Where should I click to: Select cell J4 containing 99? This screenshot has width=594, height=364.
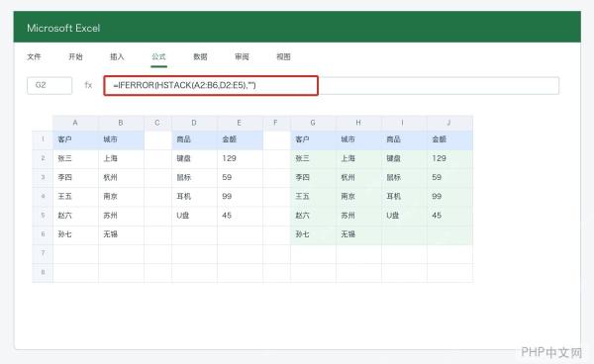[x=449, y=197]
